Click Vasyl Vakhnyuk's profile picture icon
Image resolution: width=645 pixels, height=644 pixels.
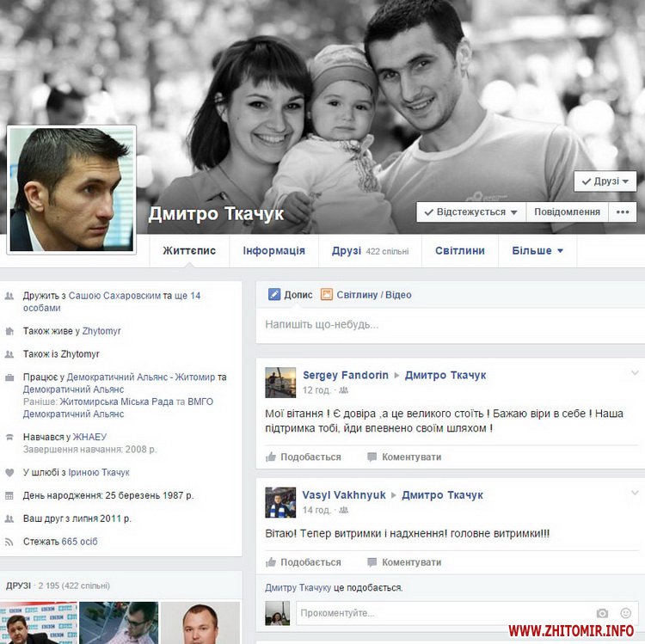(x=280, y=502)
